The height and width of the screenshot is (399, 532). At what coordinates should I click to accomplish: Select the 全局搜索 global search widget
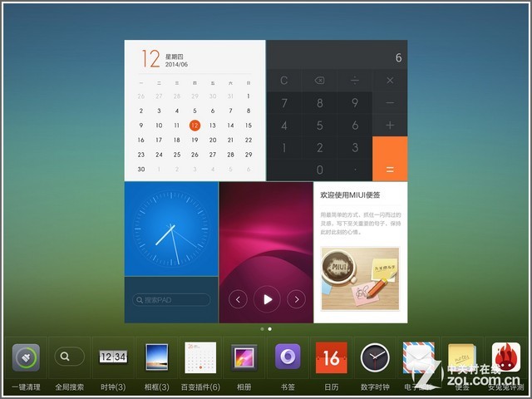pos(69,358)
